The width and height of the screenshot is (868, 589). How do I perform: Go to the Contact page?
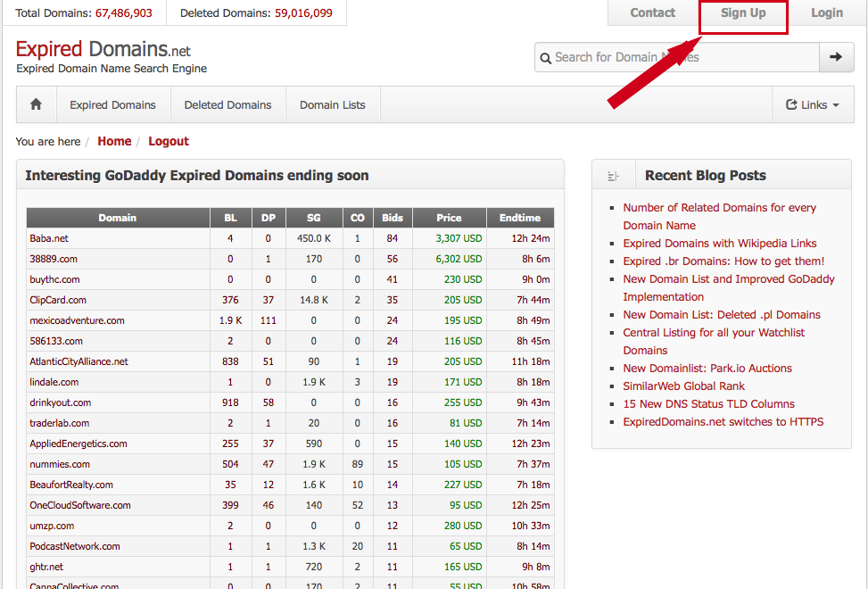[x=653, y=12]
